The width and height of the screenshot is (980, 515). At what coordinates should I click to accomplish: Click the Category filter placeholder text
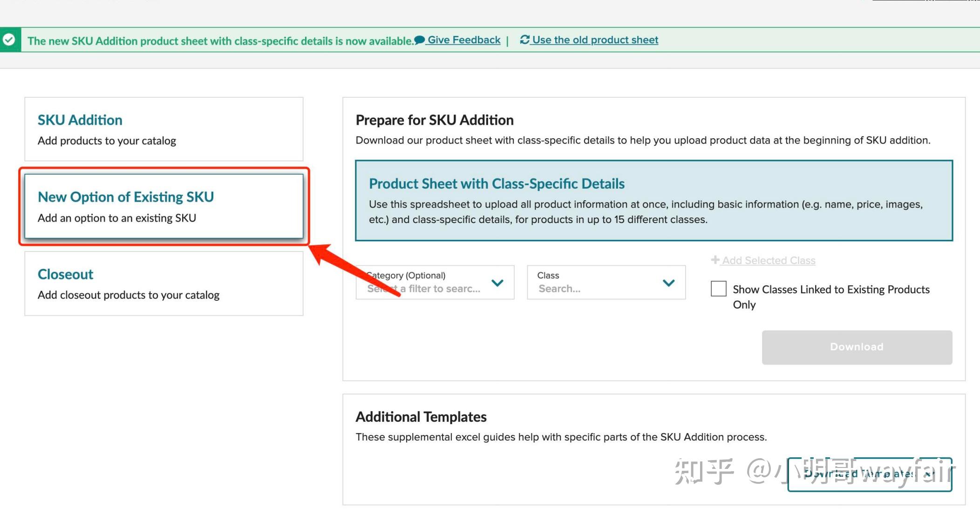pyautogui.click(x=424, y=289)
